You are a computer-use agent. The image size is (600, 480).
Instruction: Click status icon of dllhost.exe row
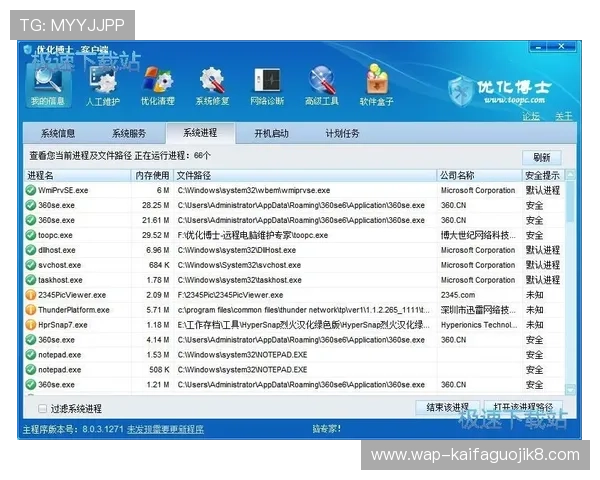[x=31, y=250]
